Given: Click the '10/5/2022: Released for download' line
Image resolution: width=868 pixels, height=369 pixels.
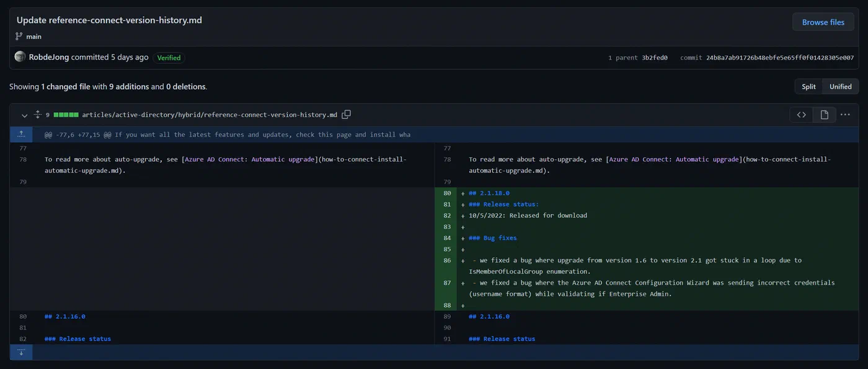Looking at the screenshot, I should coord(528,216).
